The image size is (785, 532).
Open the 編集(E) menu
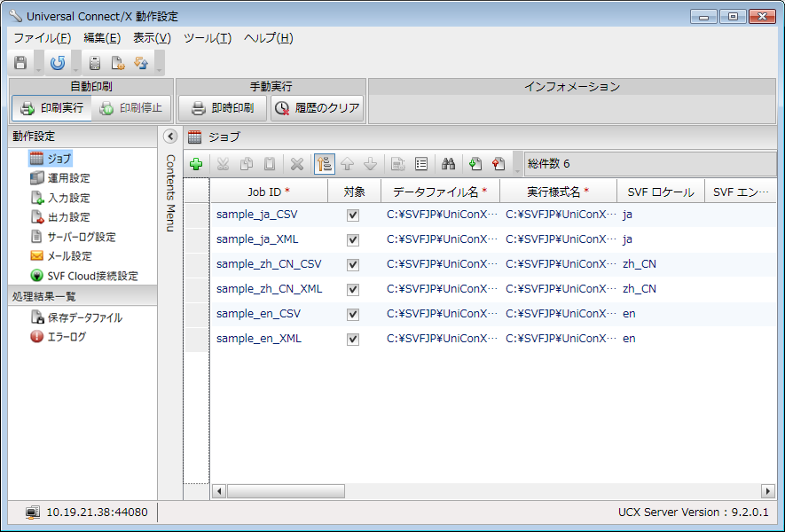102,38
